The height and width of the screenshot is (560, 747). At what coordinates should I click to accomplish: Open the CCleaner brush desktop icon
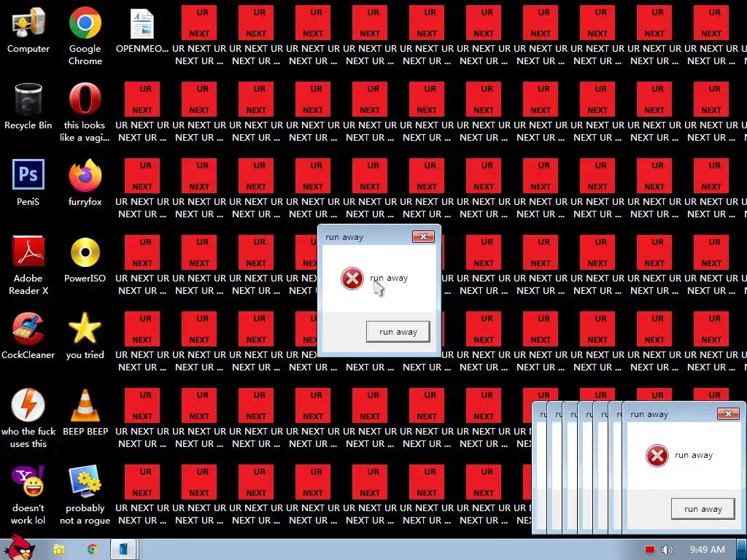point(28,336)
